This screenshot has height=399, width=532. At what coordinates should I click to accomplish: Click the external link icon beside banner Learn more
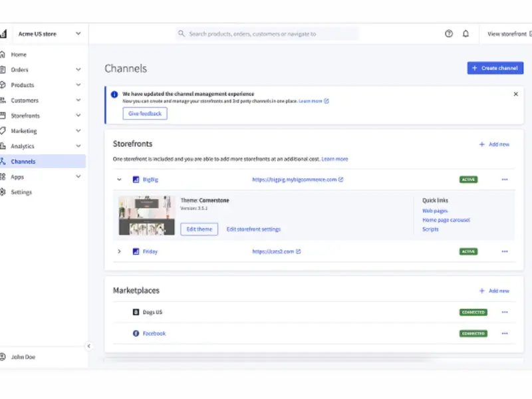[327, 101]
